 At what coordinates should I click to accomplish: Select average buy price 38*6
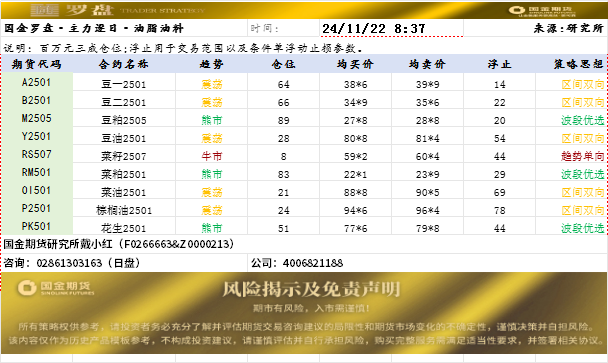[x=355, y=84]
